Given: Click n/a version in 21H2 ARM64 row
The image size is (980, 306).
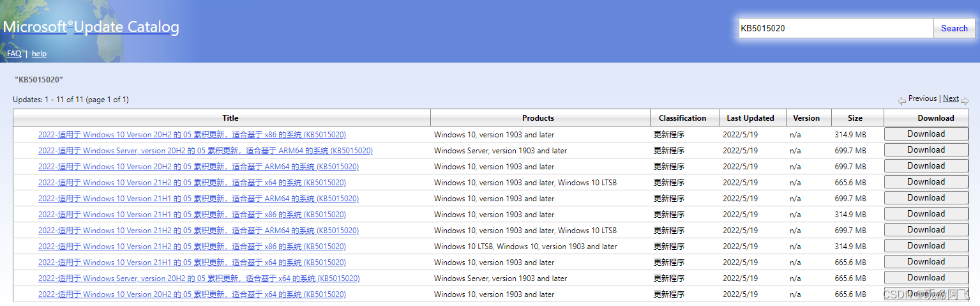Looking at the screenshot, I should 795,231.
